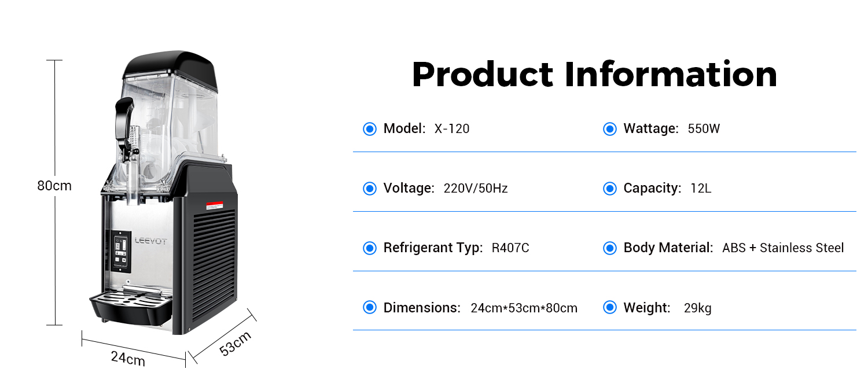Click the blue bullet next to Capacity
The image size is (868, 376).
click(x=609, y=188)
